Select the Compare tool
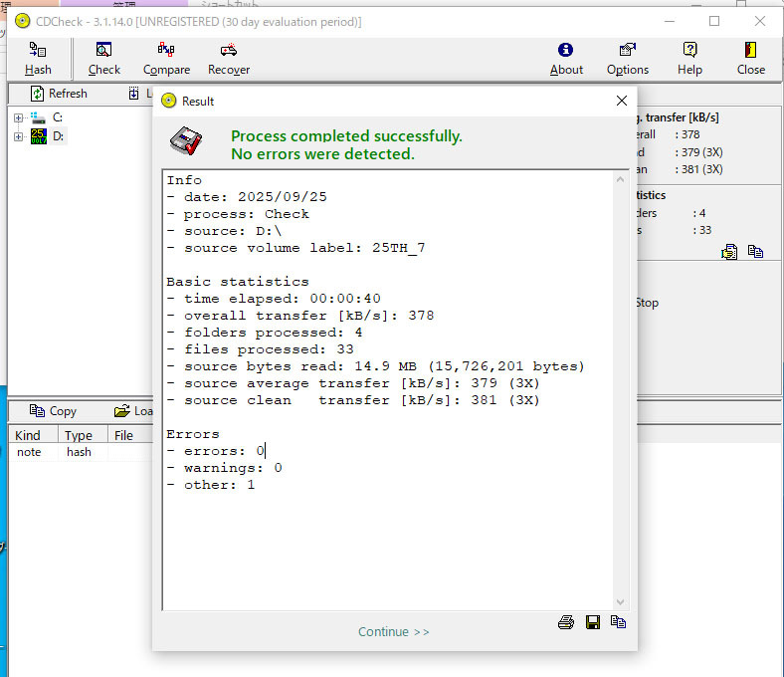Image resolution: width=784 pixels, height=677 pixels. pos(166,58)
